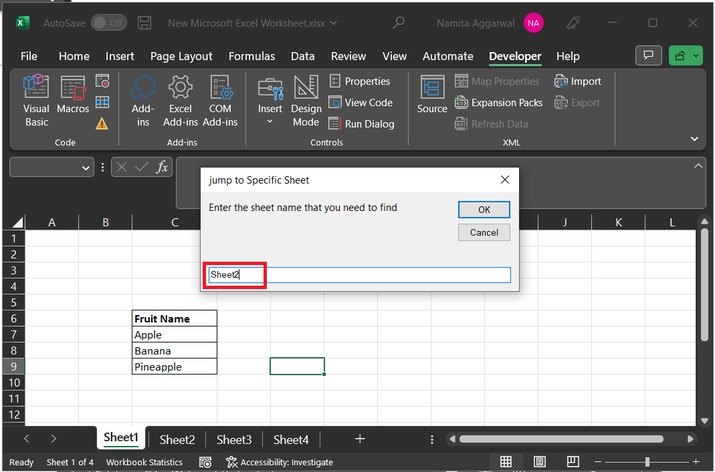Expand the formula bar options
Image resolution: width=715 pixels, height=472 pixels.
click(700, 168)
